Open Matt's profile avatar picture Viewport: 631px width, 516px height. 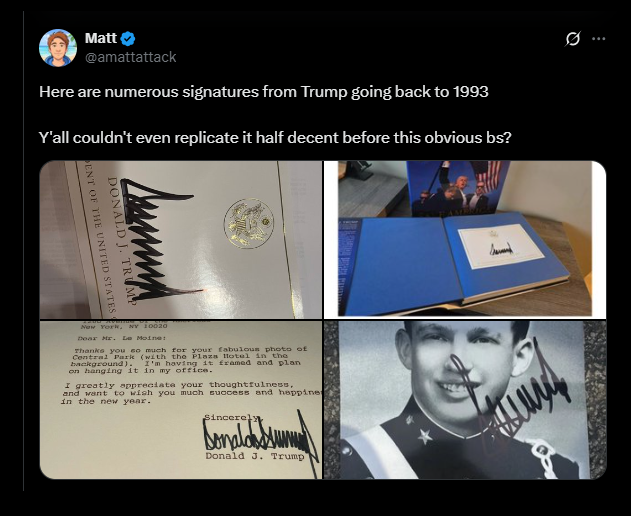[58, 47]
